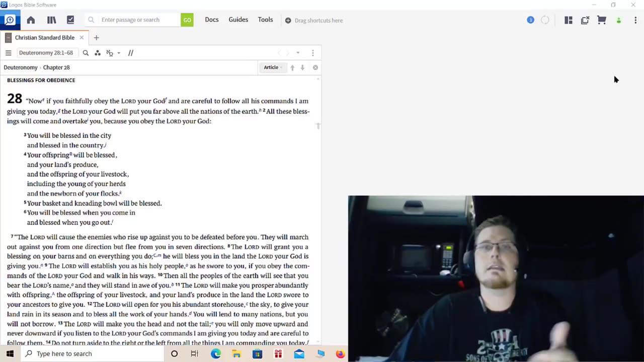Click the forward history arrow

click(288, 53)
